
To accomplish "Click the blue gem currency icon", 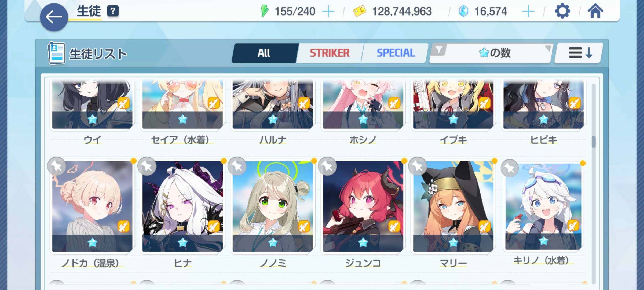I will point(463,11).
